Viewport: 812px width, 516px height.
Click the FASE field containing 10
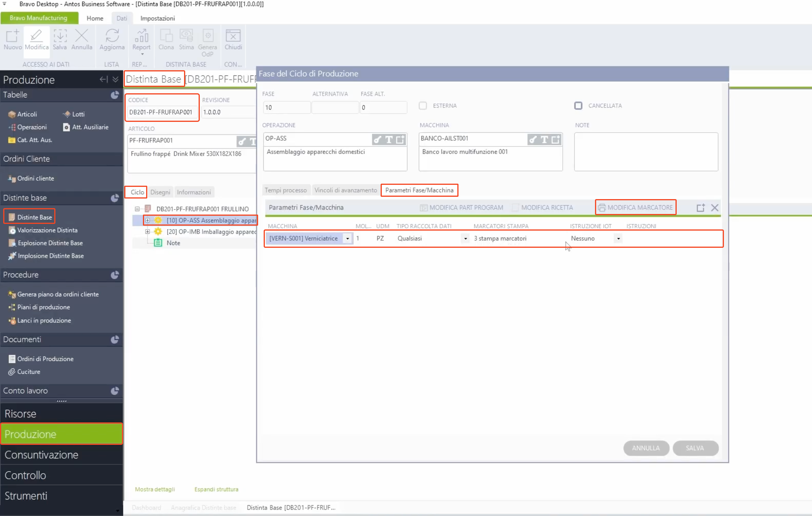pos(287,108)
